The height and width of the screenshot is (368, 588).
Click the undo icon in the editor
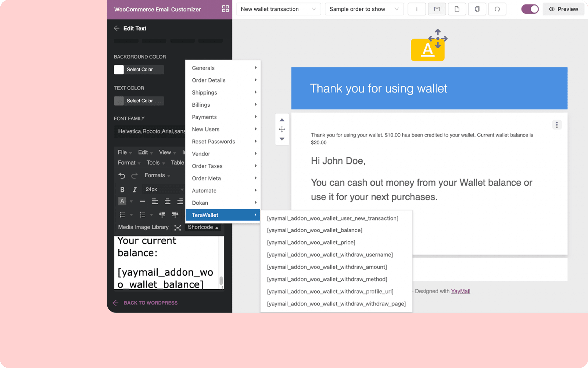click(x=122, y=176)
